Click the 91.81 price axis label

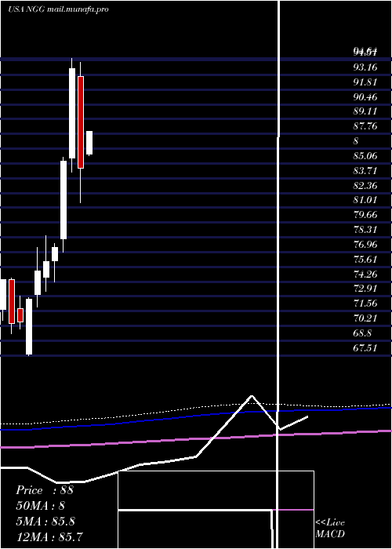pos(365,82)
